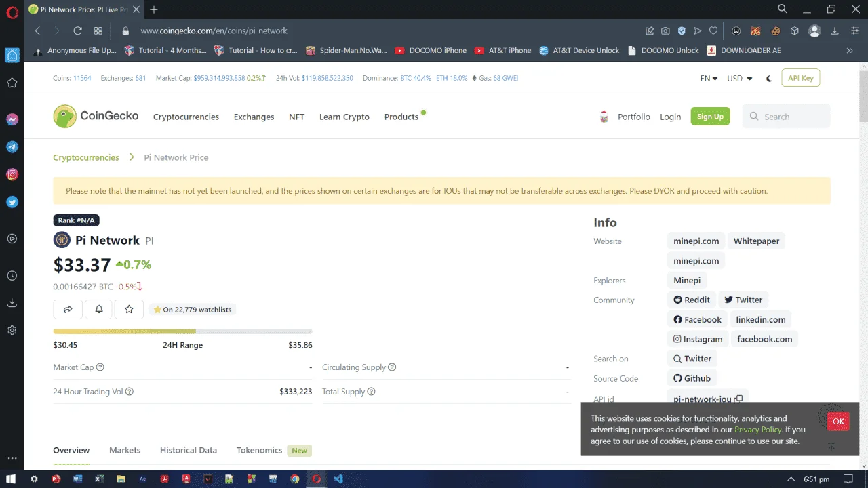Open Telegram in Opera sidebar

click(x=12, y=146)
